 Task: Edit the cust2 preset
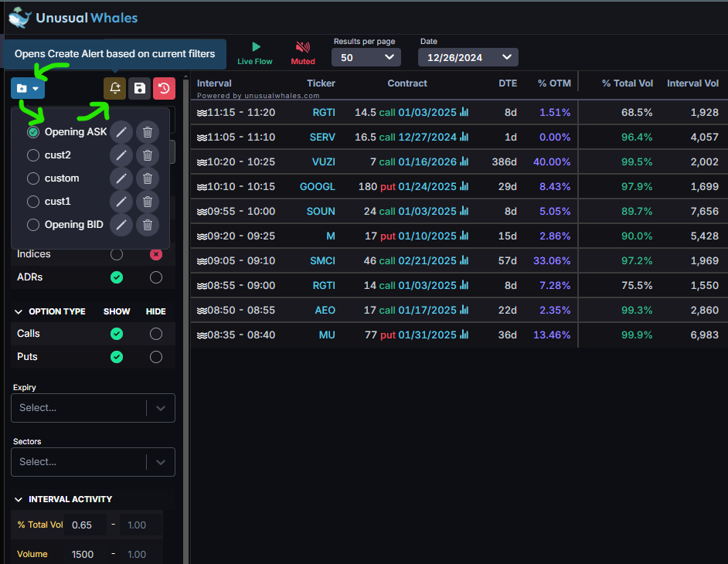tap(121, 155)
